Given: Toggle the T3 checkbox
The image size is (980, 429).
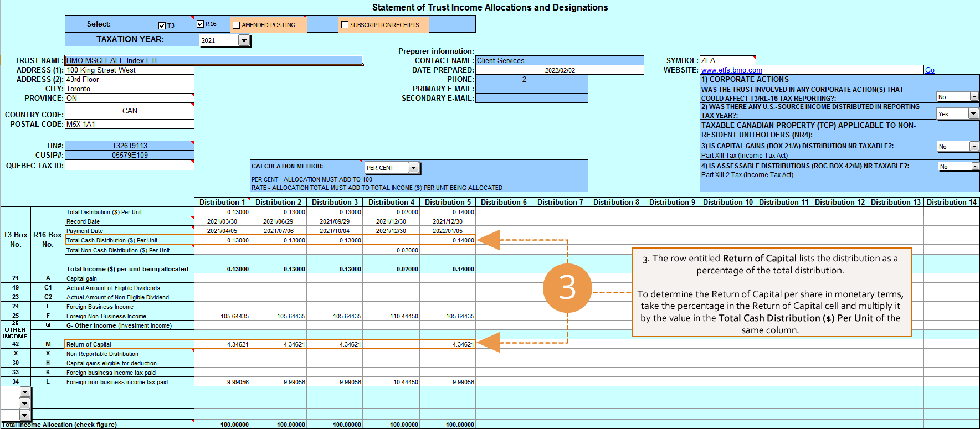Looking at the screenshot, I should coord(162,25).
